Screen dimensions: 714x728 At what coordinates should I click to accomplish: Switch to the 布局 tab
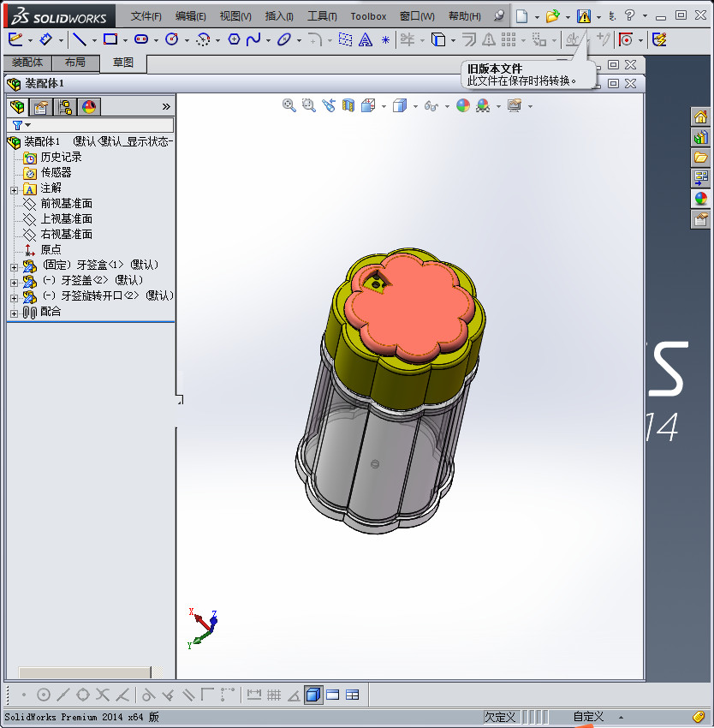click(x=75, y=63)
